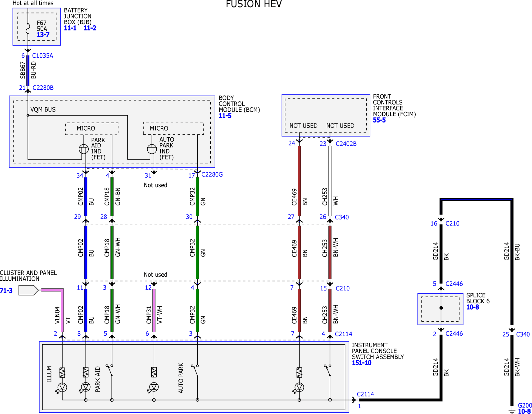The width and height of the screenshot is (532, 414).
Task: Select the 'CLUSTER AND PANEL ILLUMINATION' label
Action: 28,276
